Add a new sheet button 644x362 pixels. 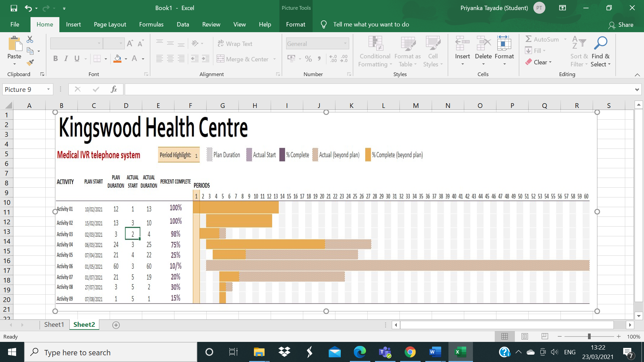tap(116, 325)
